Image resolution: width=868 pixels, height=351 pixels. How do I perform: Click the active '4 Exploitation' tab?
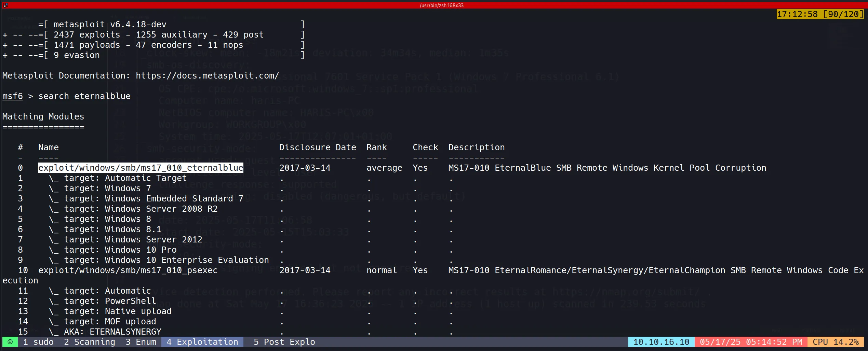(202, 342)
